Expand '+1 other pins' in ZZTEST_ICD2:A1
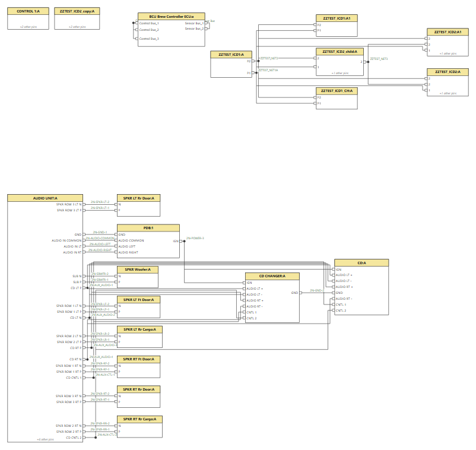This screenshot has height=450, width=476. (448, 54)
